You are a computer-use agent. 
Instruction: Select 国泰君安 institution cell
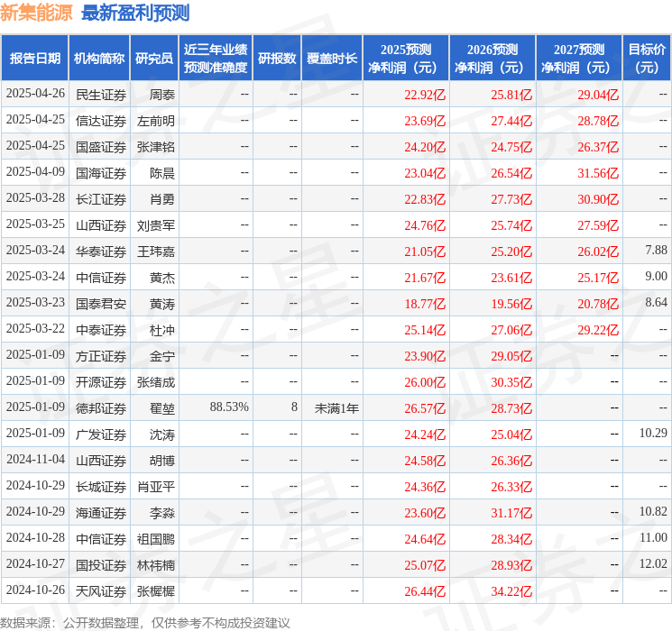click(101, 304)
